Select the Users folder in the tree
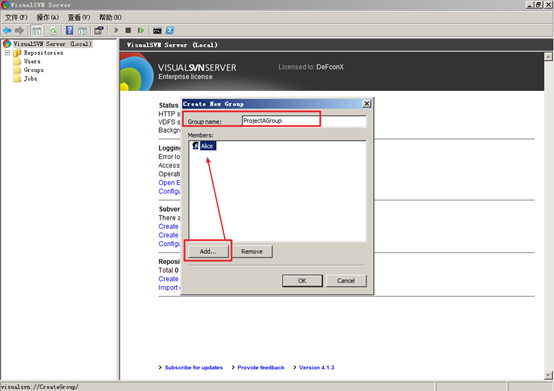554x391 pixels. [32, 61]
